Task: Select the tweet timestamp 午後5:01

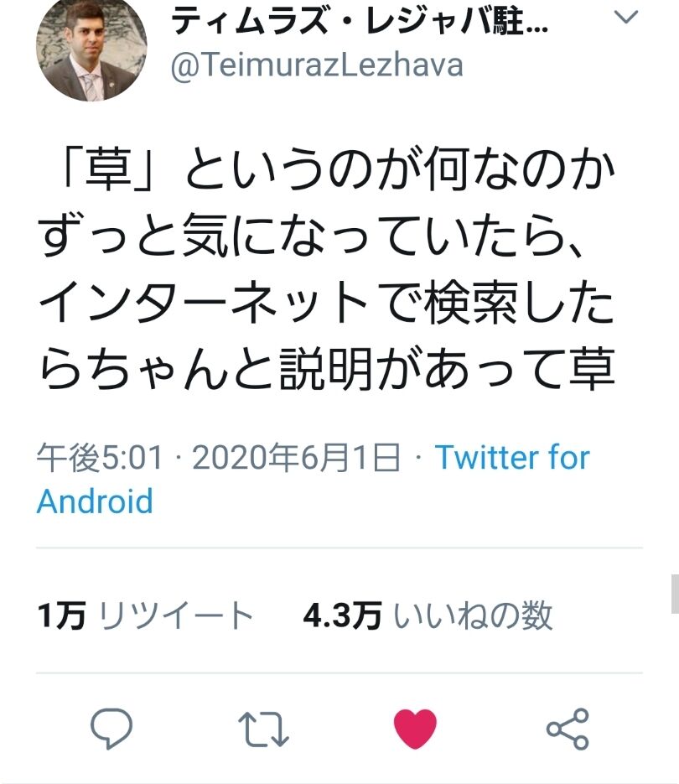Action: point(100,458)
